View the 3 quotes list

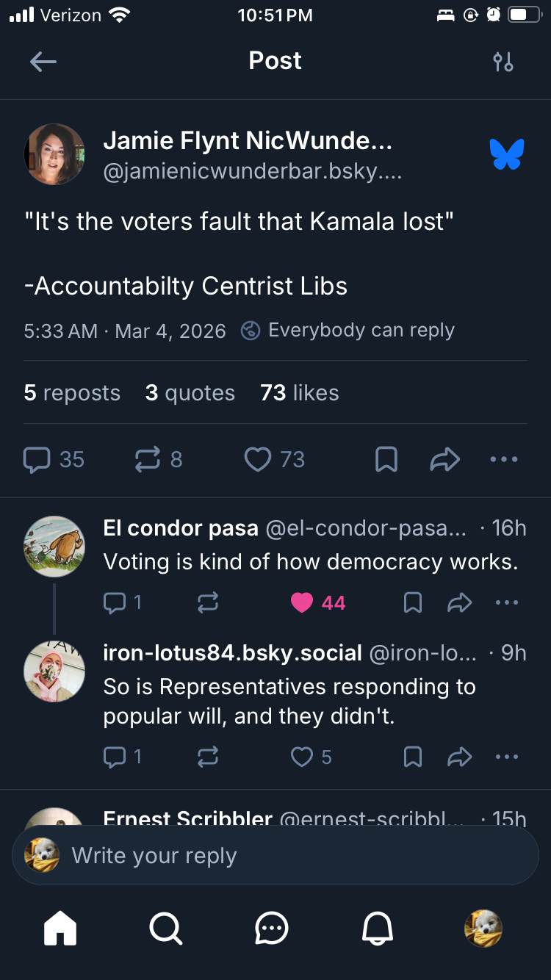190,393
